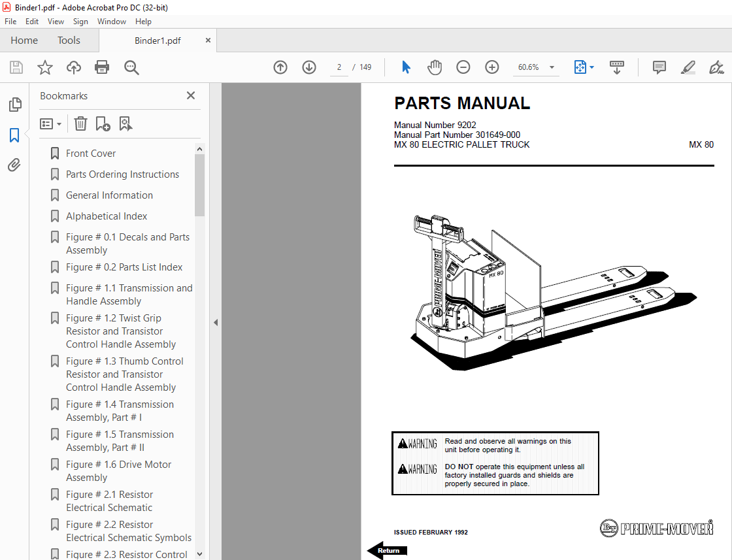Close the Bookmarks panel
The height and width of the screenshot is (560, 732).
(x=190, y=95)
